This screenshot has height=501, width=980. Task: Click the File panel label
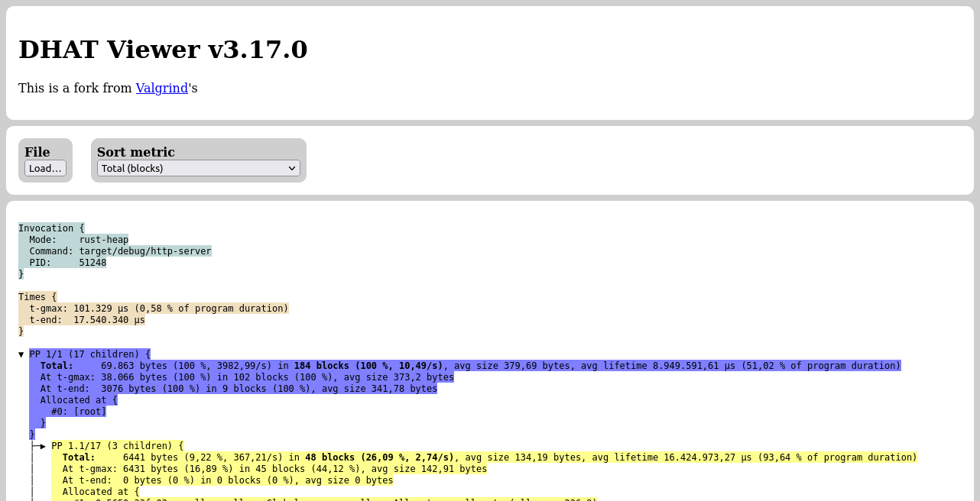pyautogui.click(x=37, y=152)
